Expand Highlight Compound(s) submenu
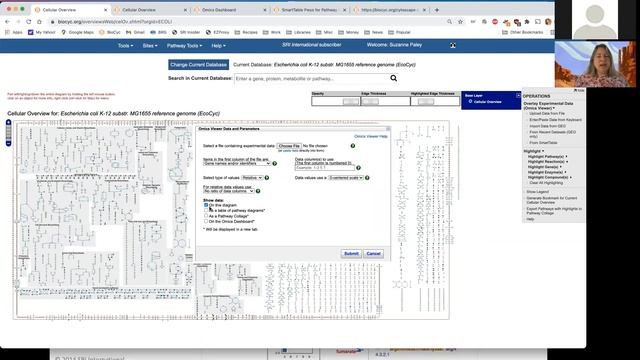 coord(549,178)
